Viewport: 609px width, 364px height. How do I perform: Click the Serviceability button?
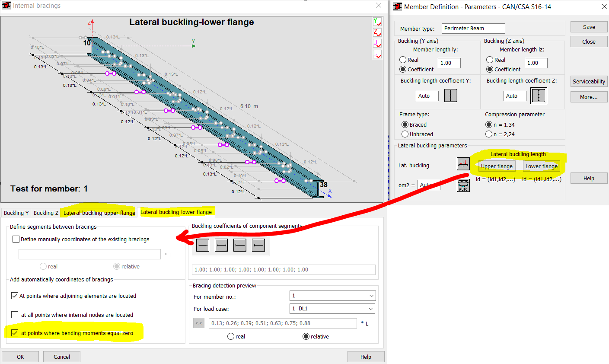point(589,81)
